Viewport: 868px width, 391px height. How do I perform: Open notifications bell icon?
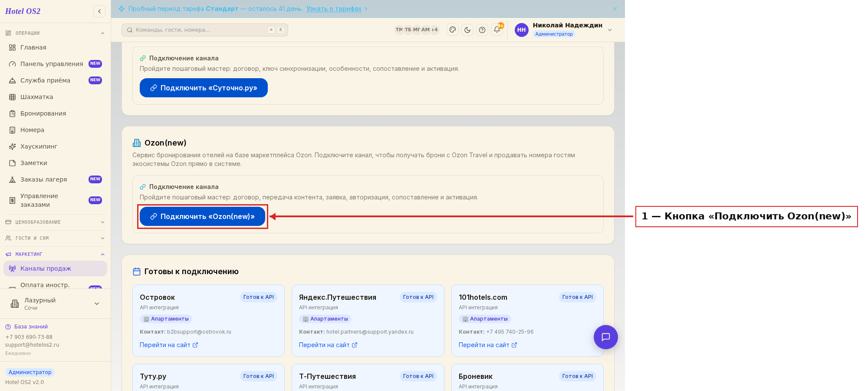coord(497,30)
